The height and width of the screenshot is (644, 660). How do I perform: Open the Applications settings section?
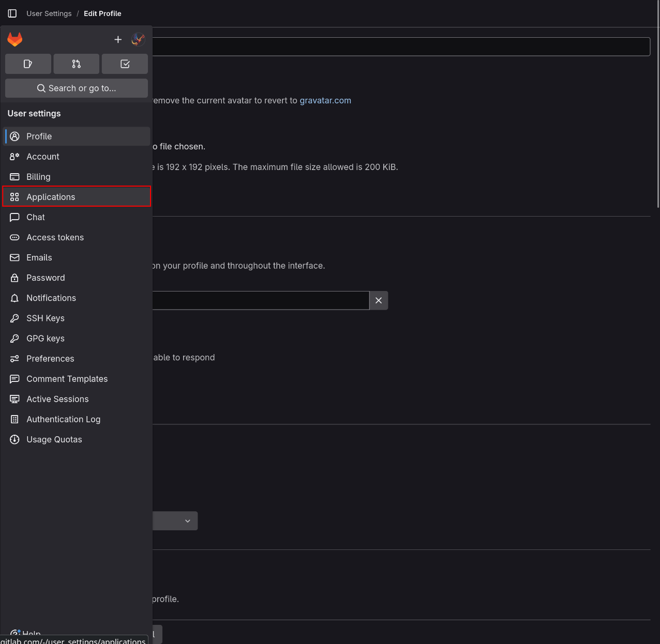click(50, 197)
